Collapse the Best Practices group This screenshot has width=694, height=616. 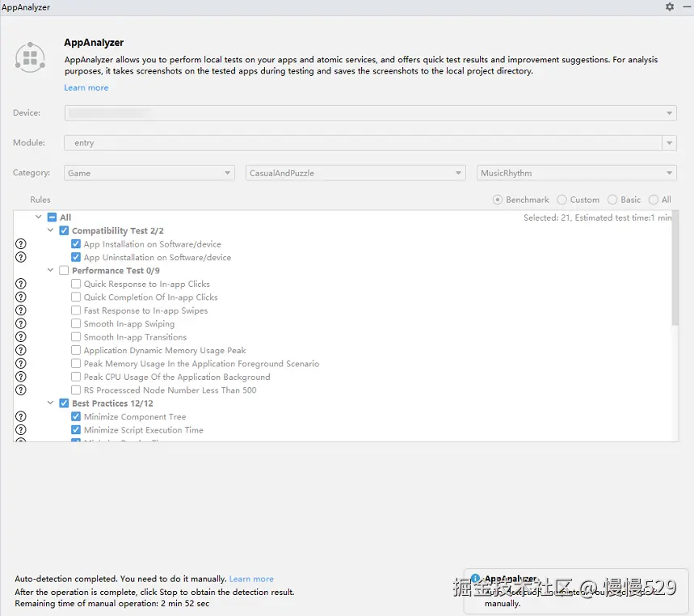point(50,403)
